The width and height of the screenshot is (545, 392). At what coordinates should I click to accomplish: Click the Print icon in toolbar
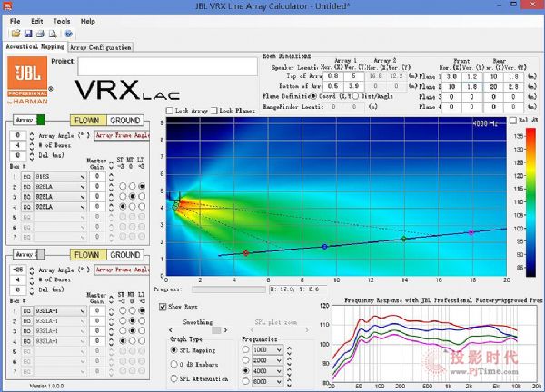click(42, 34)
